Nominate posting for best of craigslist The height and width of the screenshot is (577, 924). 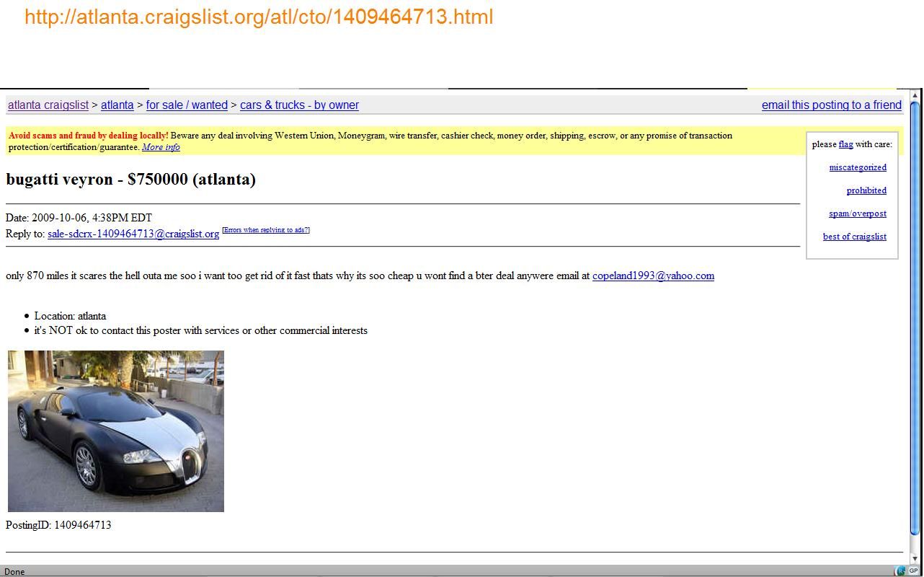click(854, 237)
